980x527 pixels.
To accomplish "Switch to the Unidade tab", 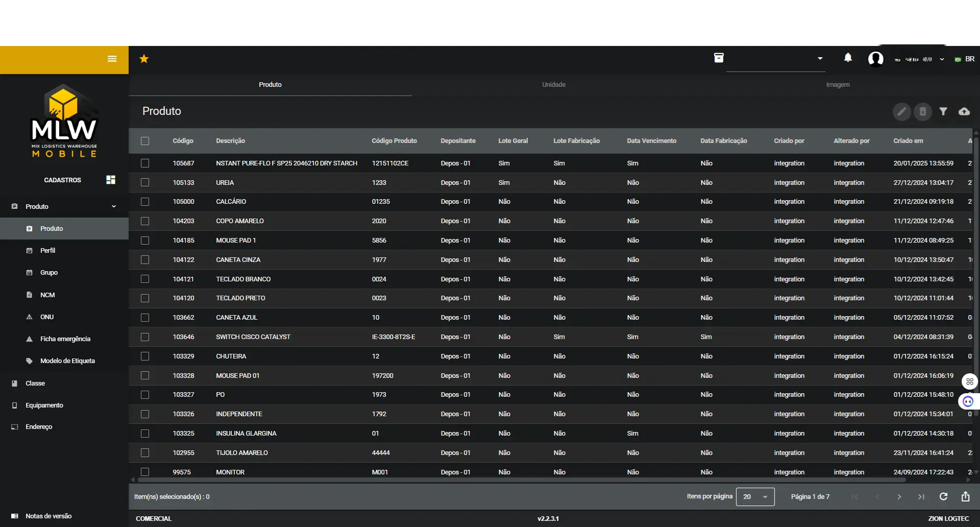I will point(553,85).
